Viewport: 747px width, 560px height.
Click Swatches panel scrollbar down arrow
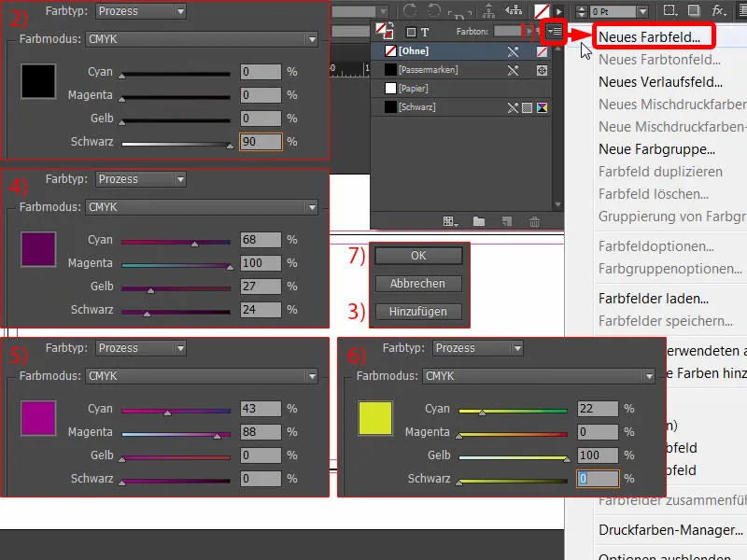click(x=557, y=204)
